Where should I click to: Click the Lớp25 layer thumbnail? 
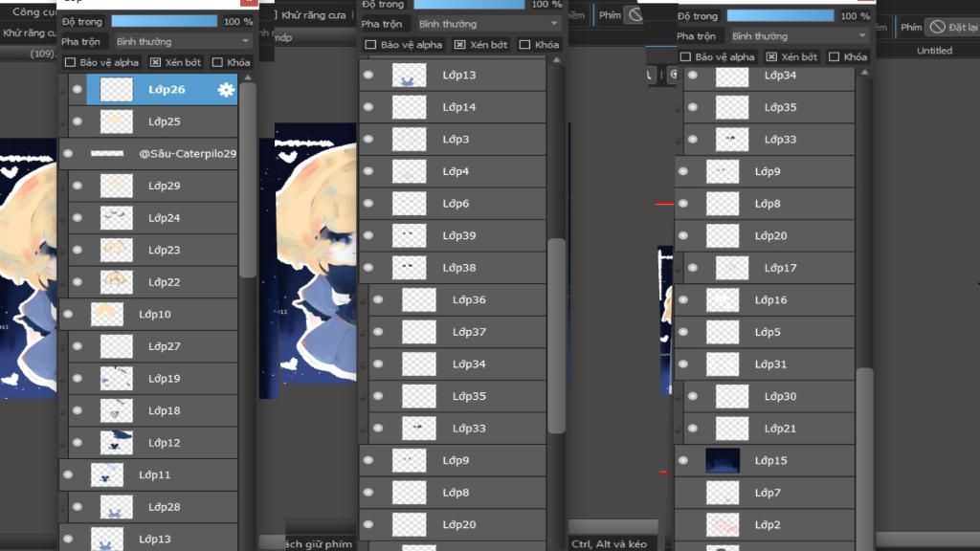coord(116,121)
